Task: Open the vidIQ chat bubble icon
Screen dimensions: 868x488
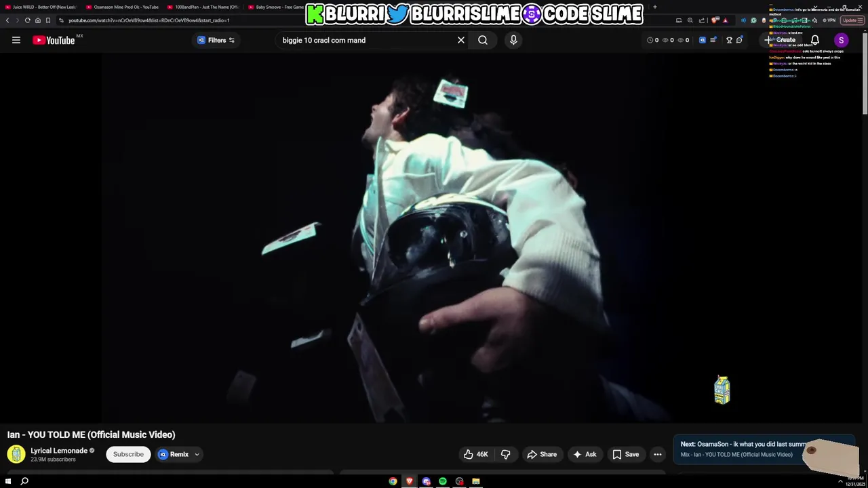Action: point(739,40)
